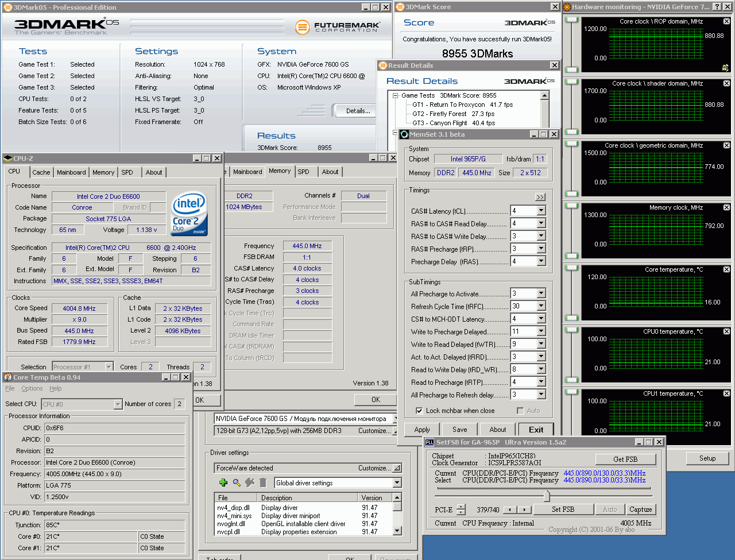
Task: Click the SetFSB PLL title bar icon
Action: tap(430, 442)
